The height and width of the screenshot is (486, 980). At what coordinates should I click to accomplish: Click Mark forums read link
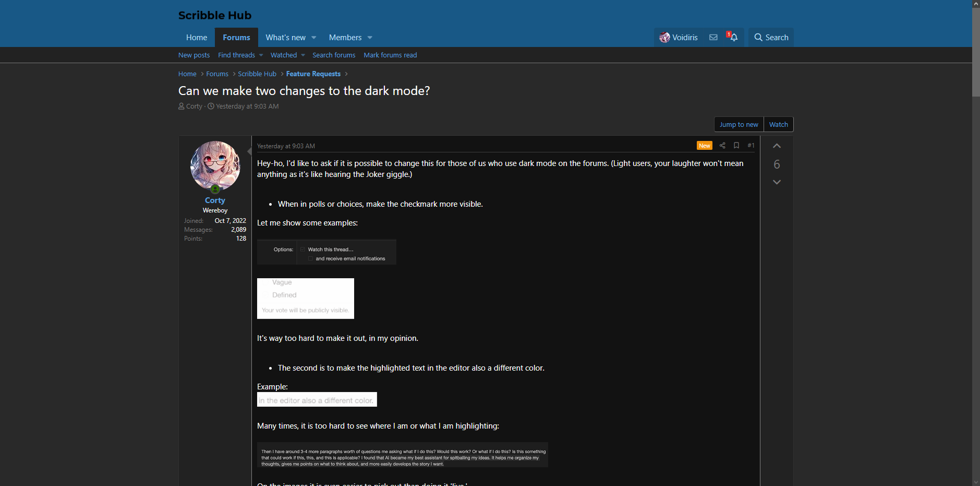pyautogui.click(x=390, y=55)
